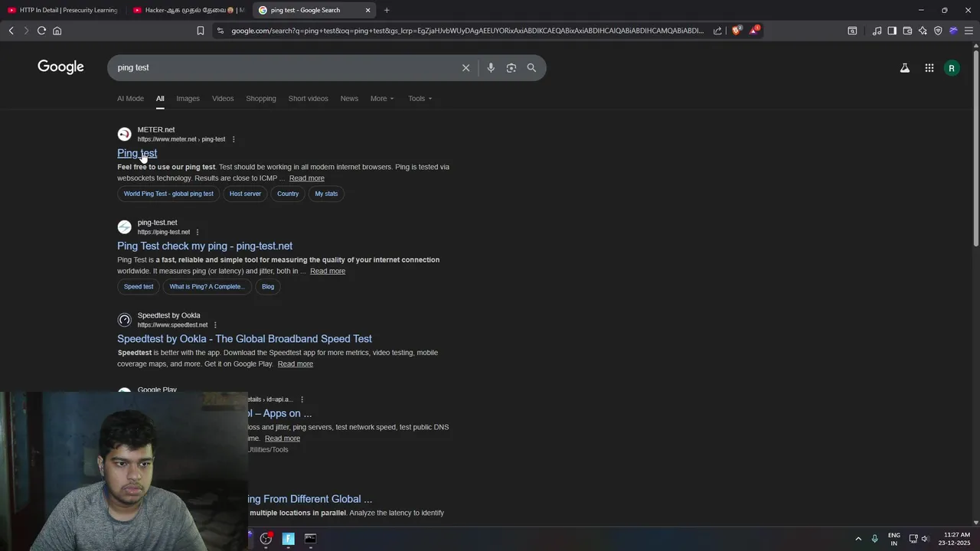Open the METER.net Ping test result link
The image size is (980, 551).
pyautogui.click(x=137, y=153)
